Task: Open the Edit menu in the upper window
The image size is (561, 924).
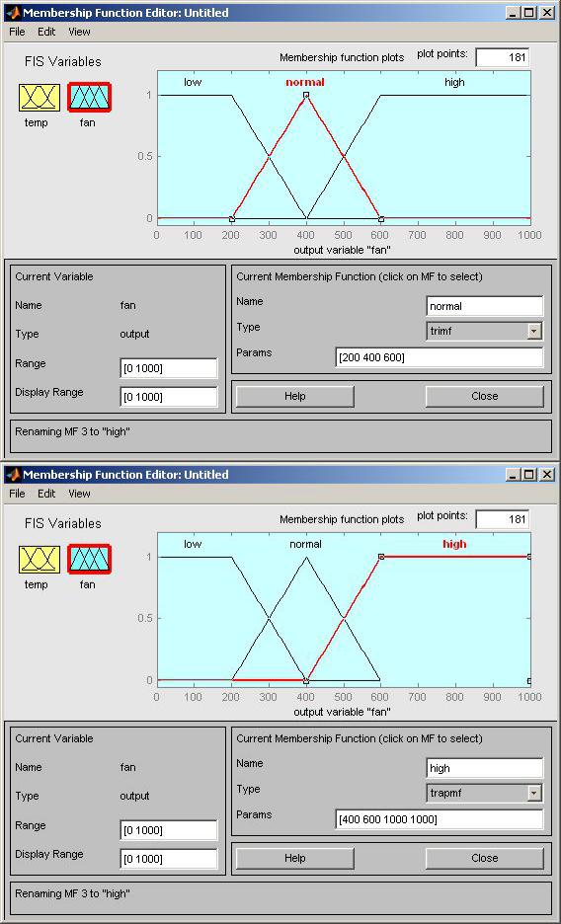Action: 46,32
